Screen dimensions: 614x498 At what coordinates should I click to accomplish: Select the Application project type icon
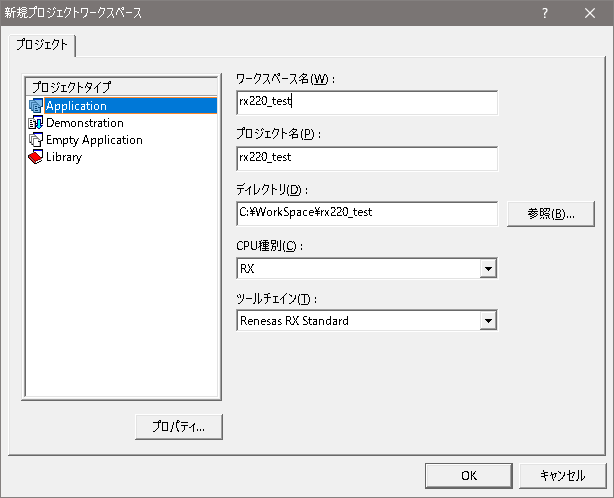[36, 106]
